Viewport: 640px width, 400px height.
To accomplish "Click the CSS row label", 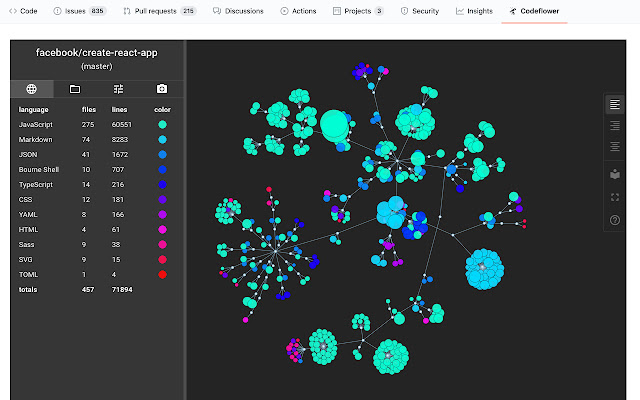I will (x=25, y=200).
